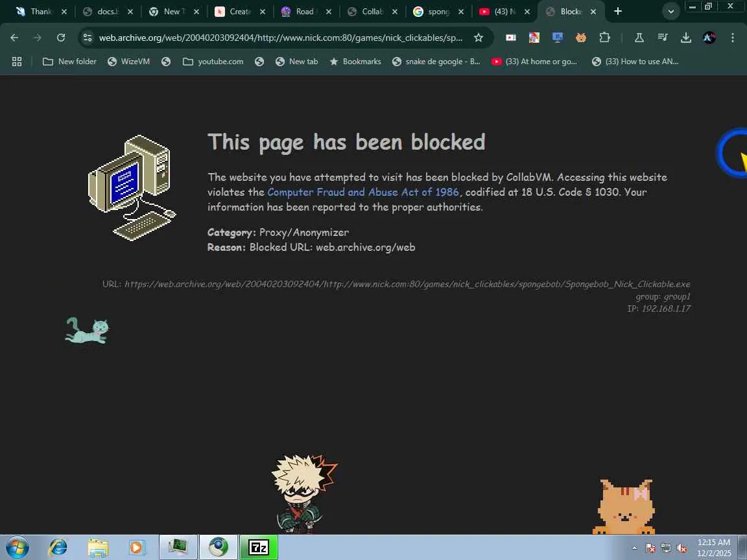
Task: Open the browser taskbar button
Action: 219,547
